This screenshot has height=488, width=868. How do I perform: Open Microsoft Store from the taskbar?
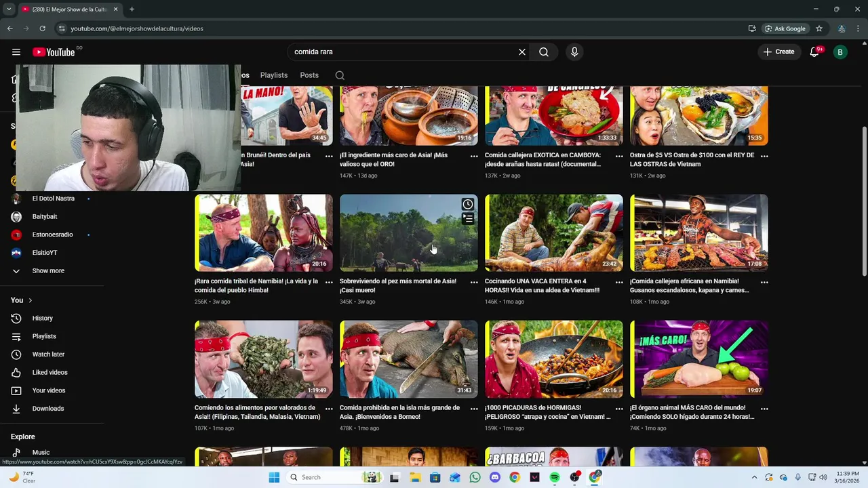click(x=435, y=477)
